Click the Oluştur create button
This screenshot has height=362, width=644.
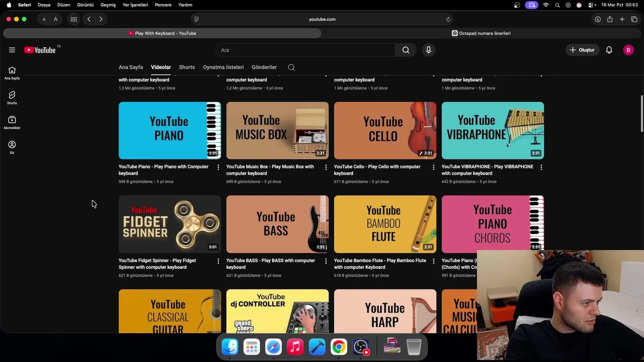(582, 50)
